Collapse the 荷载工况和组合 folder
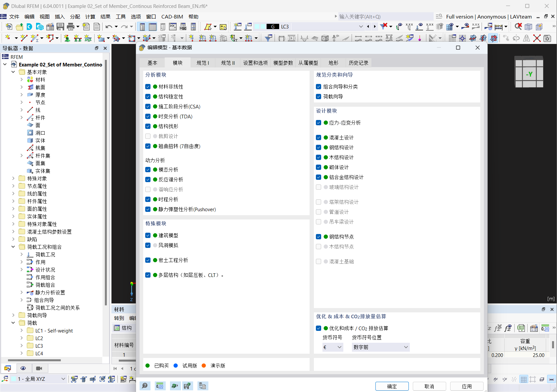 coord(13,247)
